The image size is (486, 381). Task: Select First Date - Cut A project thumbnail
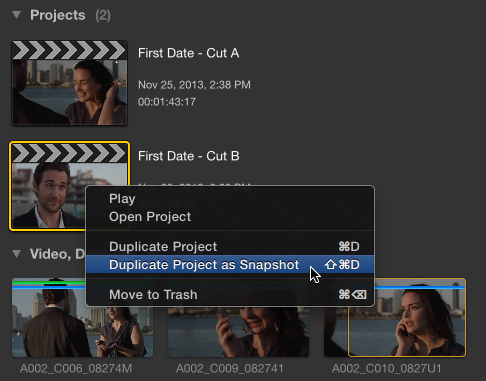(69, 83)
